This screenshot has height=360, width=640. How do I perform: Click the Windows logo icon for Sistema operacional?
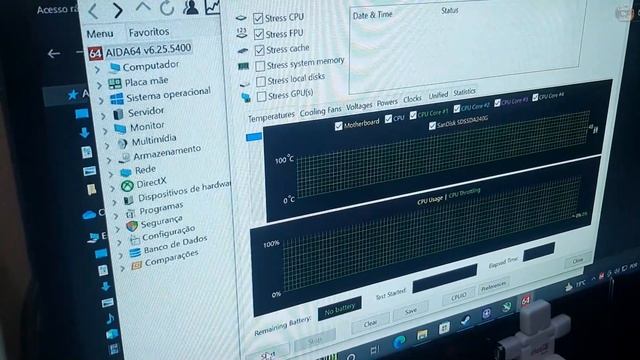(x=117, y=99)
